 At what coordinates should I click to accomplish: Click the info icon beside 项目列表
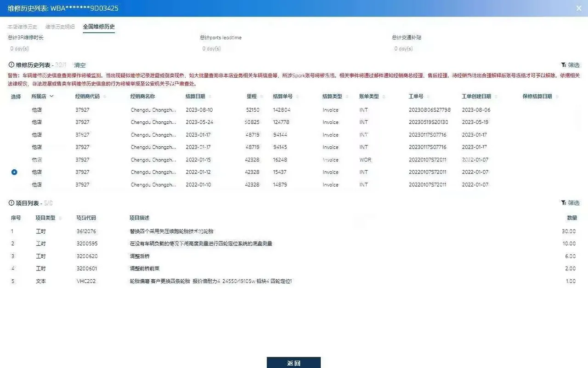click(x=11, y=202)
